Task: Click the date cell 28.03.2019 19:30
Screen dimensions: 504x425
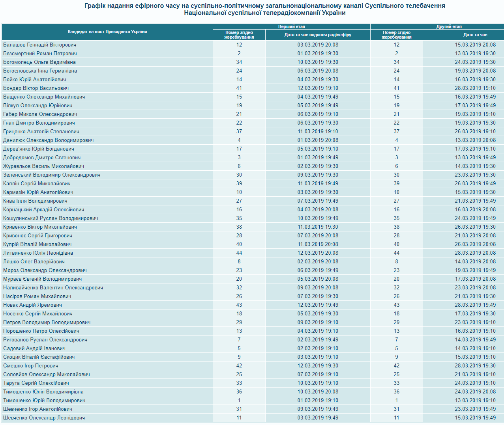Action: 475,365
